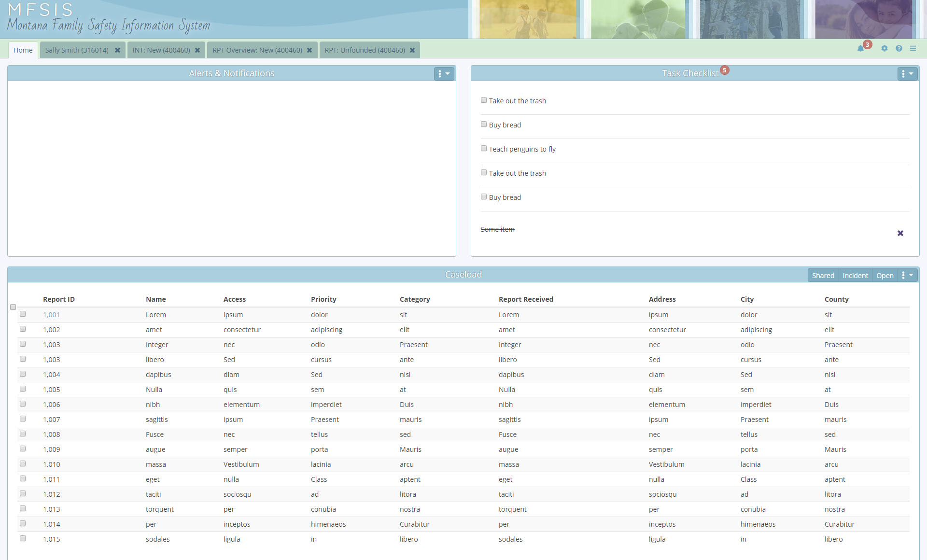Toggle 'Take out the trash' checkbox
Screen dimensions: 927x560
pos(483,100)
